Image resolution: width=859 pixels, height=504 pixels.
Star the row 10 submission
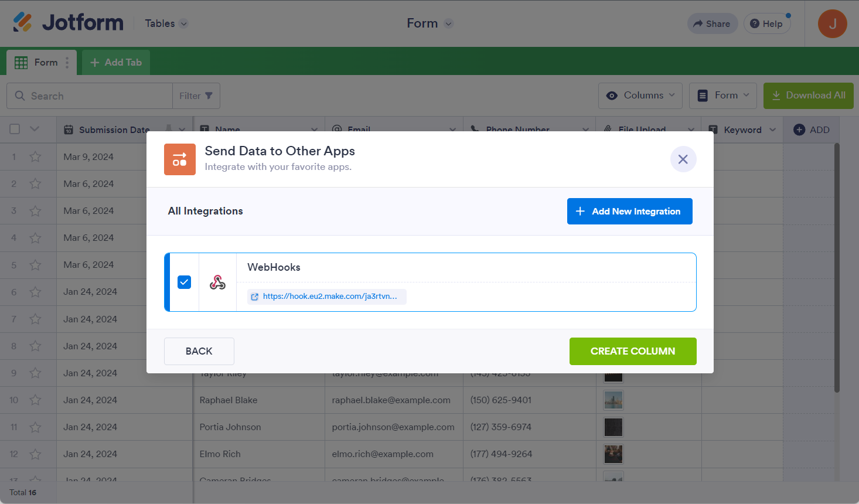tap(35, 400)
